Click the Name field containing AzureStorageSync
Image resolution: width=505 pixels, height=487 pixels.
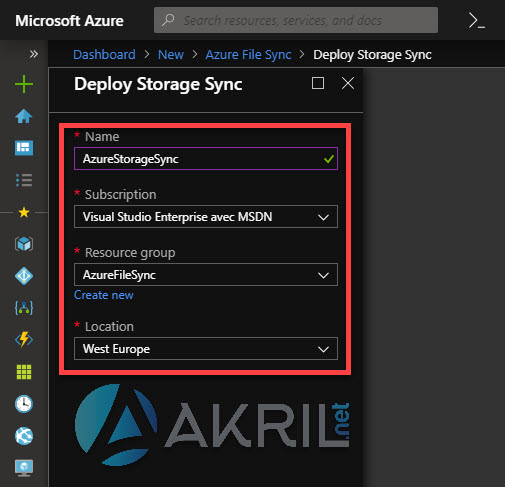(206, 159)
